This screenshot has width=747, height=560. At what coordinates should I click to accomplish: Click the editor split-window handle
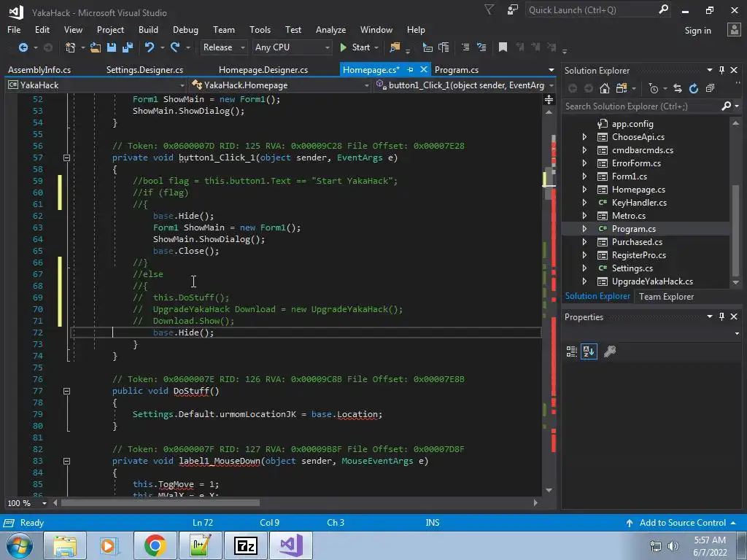549,99
